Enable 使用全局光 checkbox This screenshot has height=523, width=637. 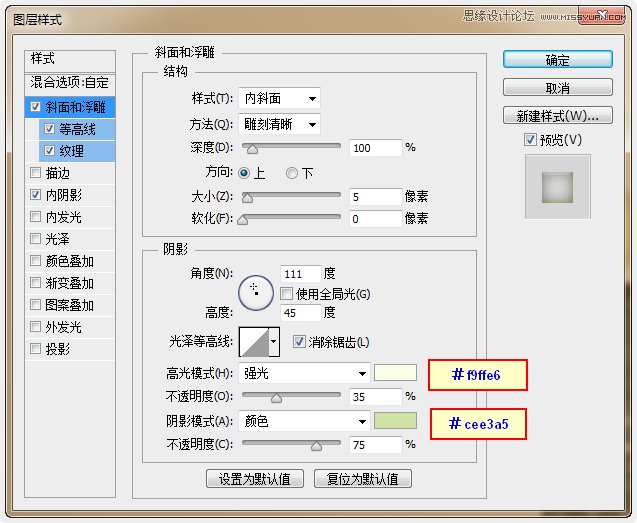287,294
